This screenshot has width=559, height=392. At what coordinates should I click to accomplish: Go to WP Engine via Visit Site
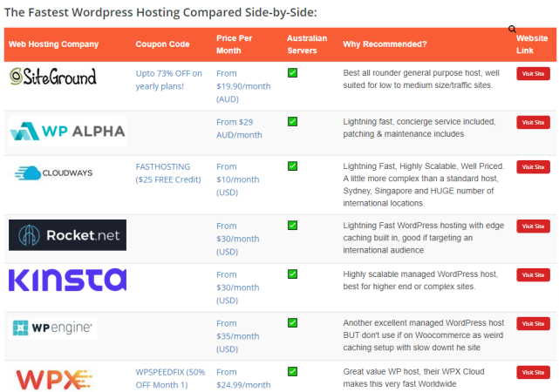click(533, 324)
